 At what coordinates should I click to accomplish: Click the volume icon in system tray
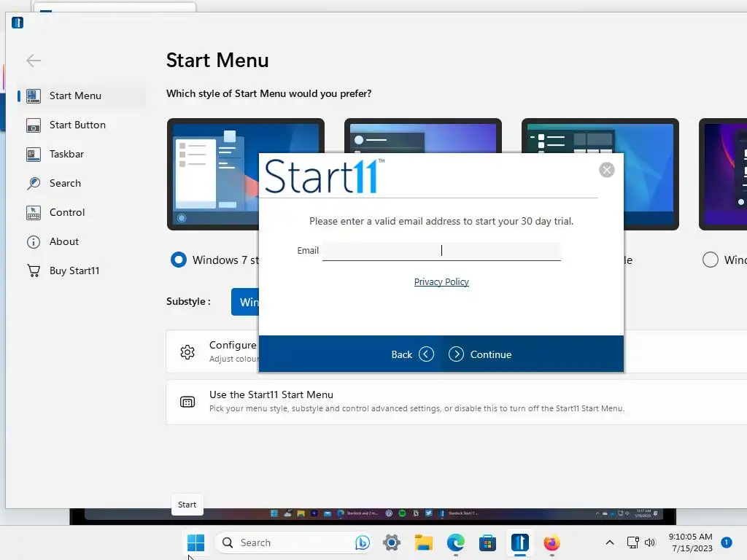point(650,542)
